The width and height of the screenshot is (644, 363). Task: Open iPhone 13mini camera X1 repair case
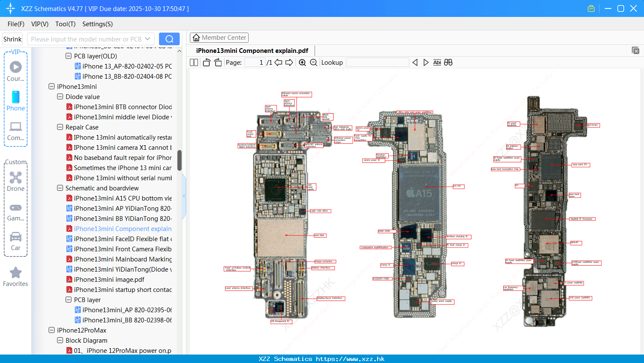pyautogui.click(x=119, y=147)
